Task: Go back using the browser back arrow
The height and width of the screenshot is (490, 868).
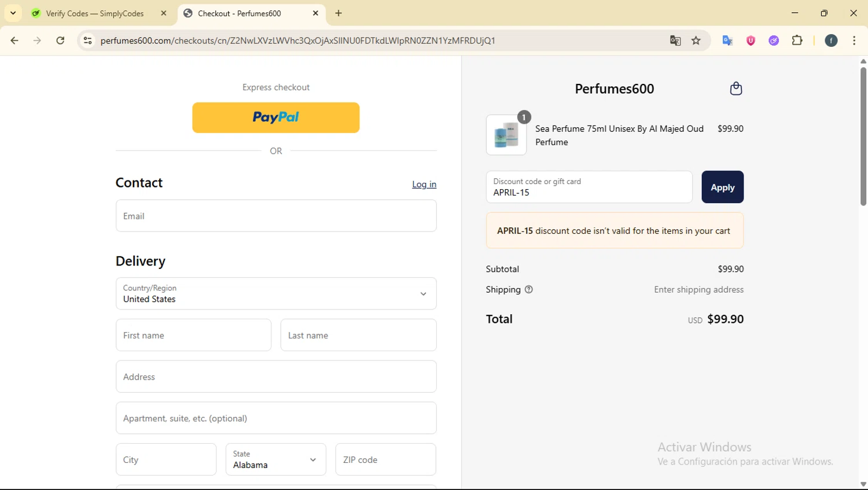Action: tap(14, 40)
